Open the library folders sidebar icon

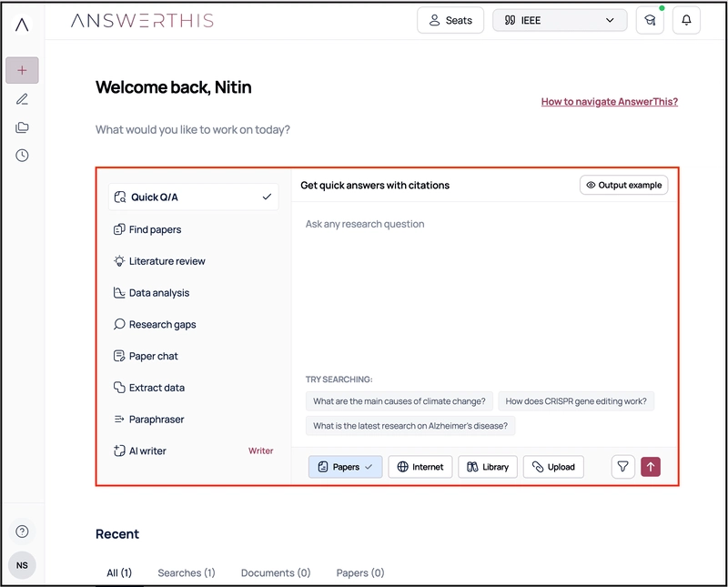(x=22, y=127)
